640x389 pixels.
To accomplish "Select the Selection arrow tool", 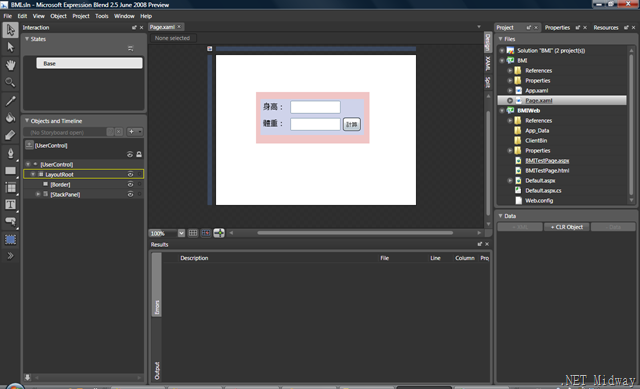I will tap(10, 30).
